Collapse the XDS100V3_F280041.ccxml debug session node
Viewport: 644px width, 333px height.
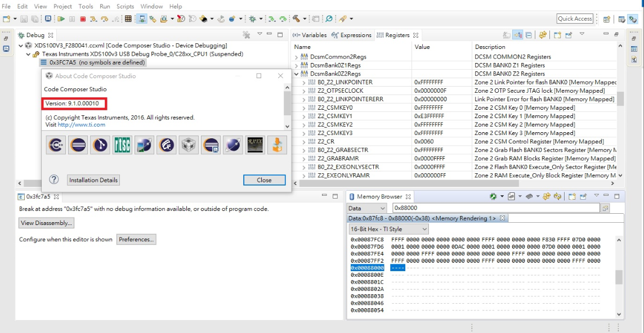click(x=21, y=45)
